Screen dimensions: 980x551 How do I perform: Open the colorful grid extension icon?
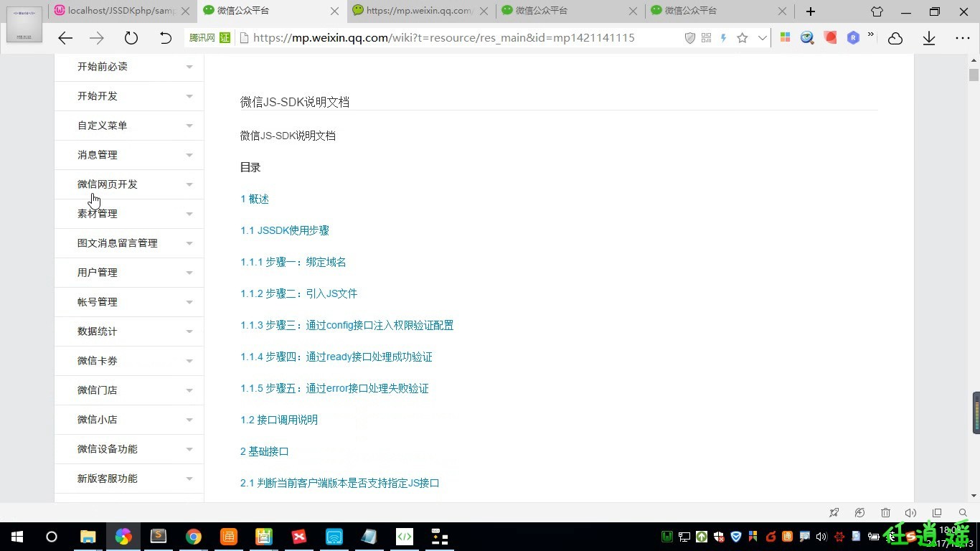click(x=785, y=38)
